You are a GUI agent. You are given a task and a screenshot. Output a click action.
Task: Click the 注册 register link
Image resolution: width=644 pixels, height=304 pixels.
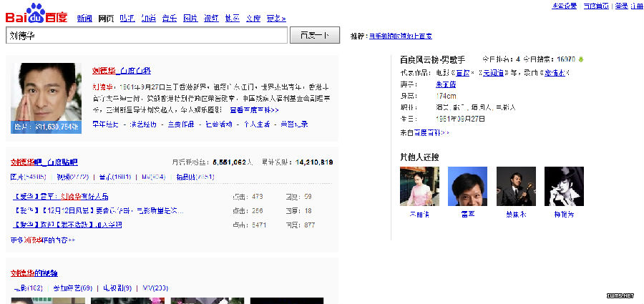coord(638,6)
